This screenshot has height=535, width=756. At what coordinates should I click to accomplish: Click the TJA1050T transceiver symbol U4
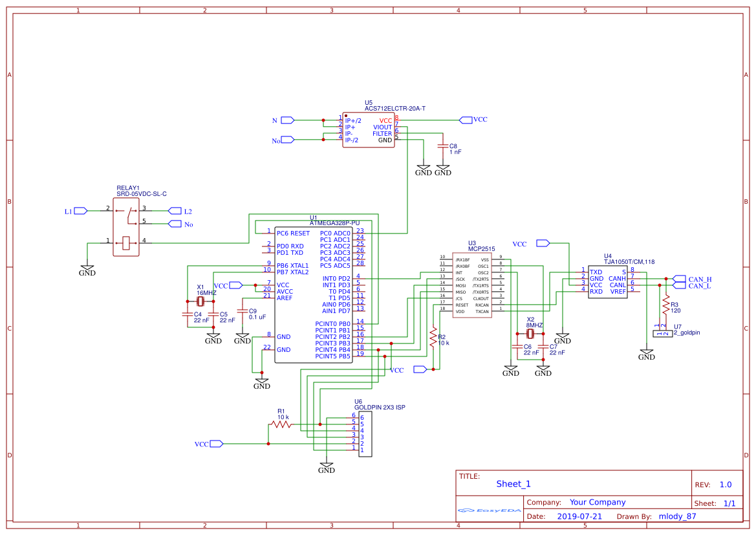pyautogui.click(x=607, y=281)
